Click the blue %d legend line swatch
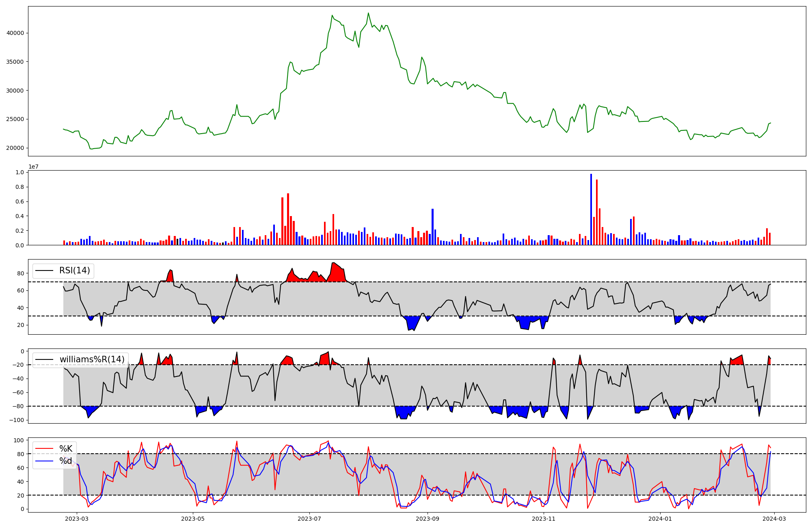The width and height of the screenshot is (812, 528). coord(44,461)
